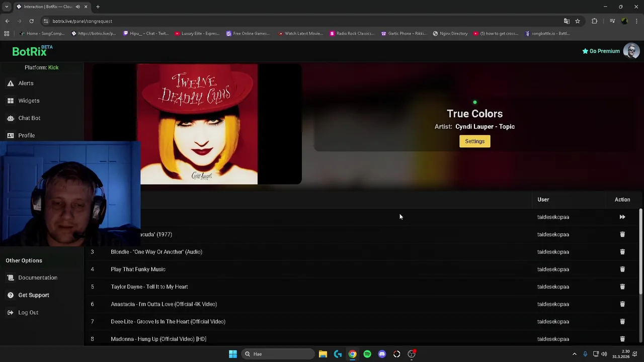
Task: Show hidden system tray icons
Action: (575, 354)
